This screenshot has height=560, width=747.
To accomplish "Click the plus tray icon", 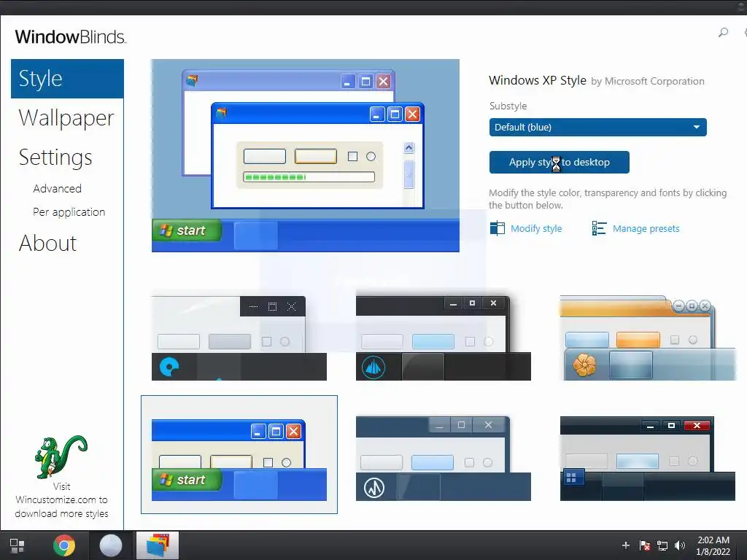I will 625,545.
